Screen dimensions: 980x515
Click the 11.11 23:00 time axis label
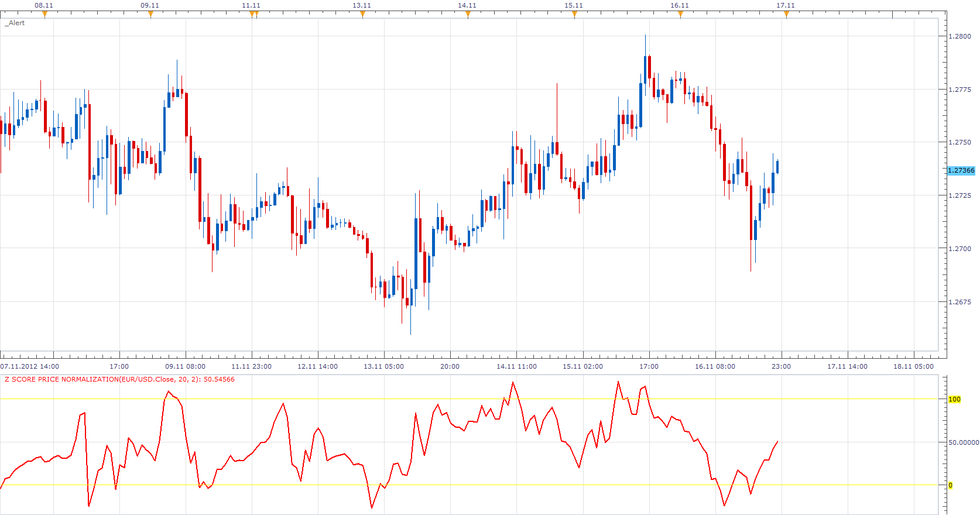[251, 366]
